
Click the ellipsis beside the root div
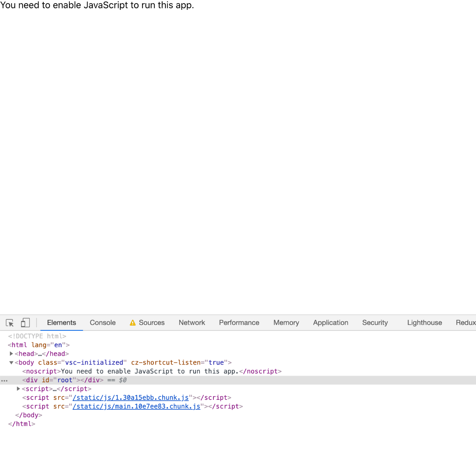click(4, 380)
